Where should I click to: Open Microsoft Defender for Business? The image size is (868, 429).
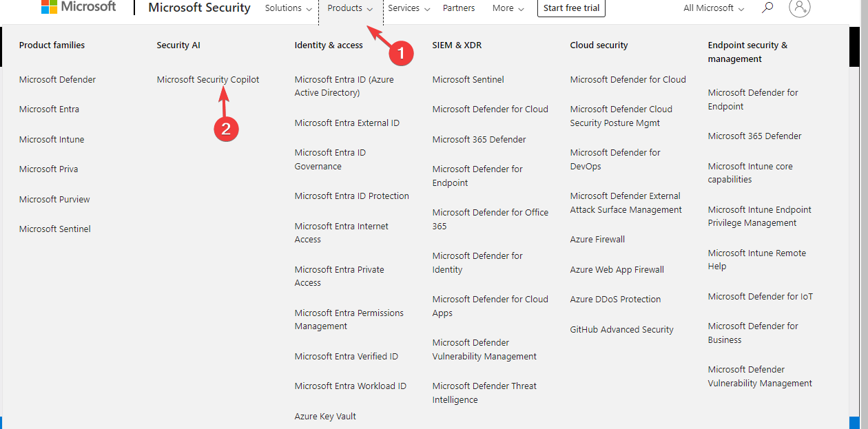click(753, 333)
